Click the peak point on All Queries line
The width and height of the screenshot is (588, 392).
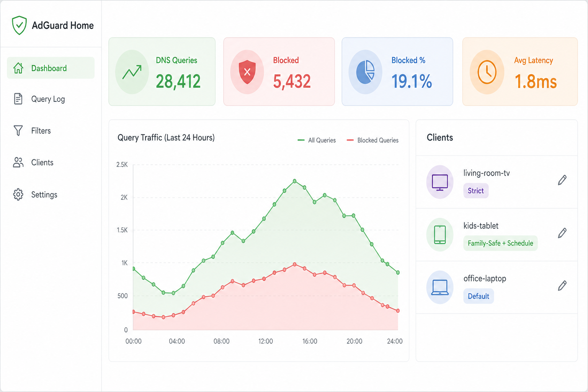pyautogui.click(x=294, y=181)
